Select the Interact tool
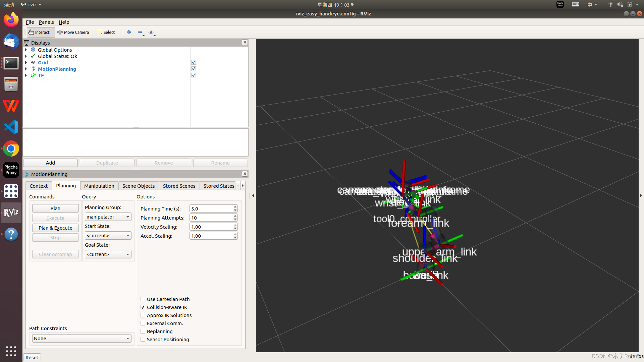Screen dimensions: 644x362 click(x=40, y=32)
